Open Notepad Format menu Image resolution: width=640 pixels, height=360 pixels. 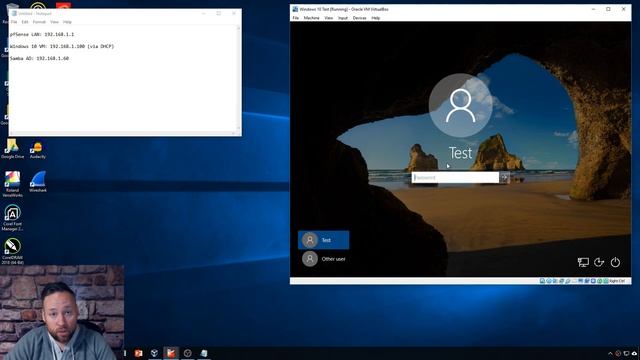39,22
